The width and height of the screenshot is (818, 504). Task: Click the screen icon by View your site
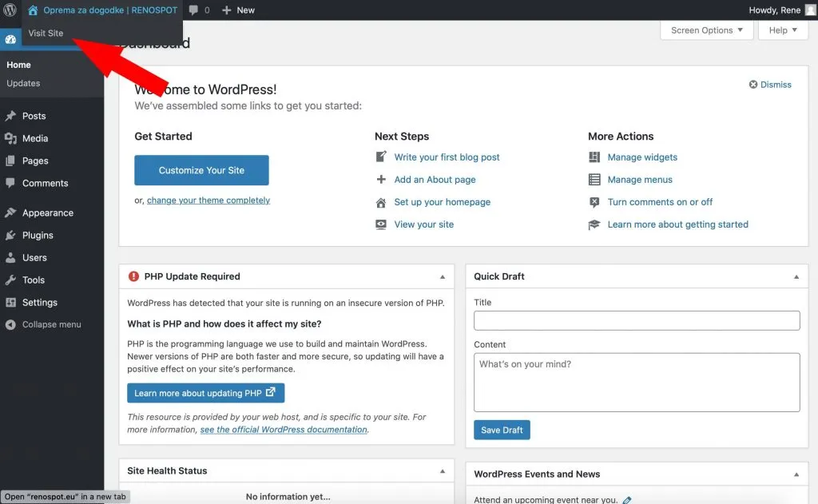[381, 224]
